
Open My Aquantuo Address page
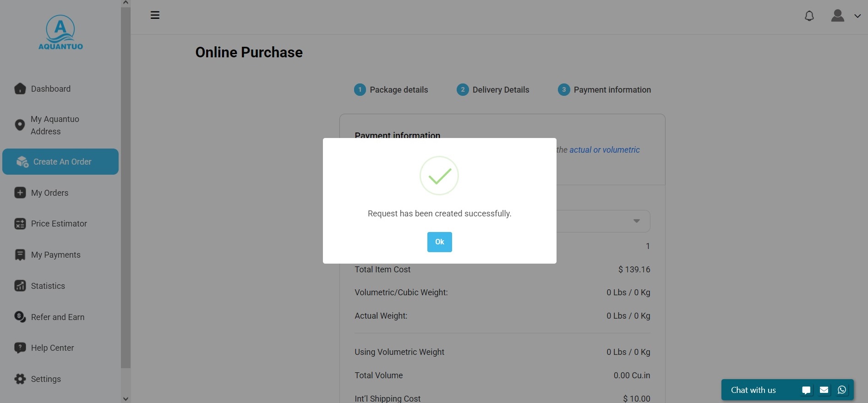(55, 125)
